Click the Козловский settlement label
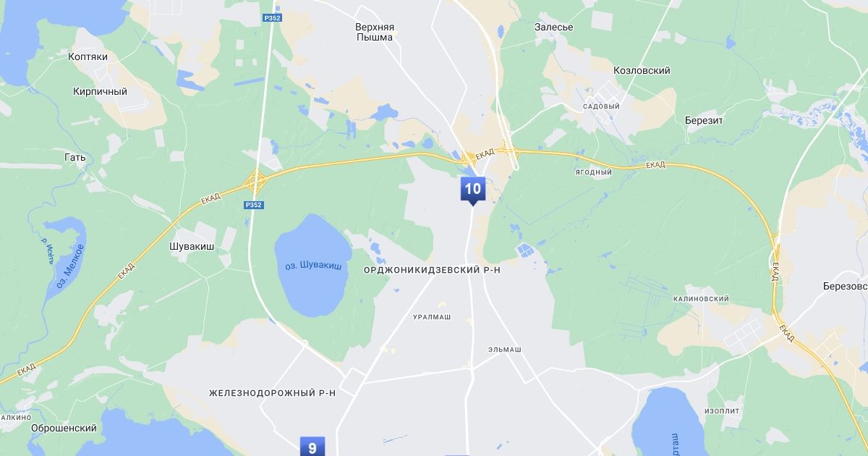This screenshot has height=456, width=868. 642,70
